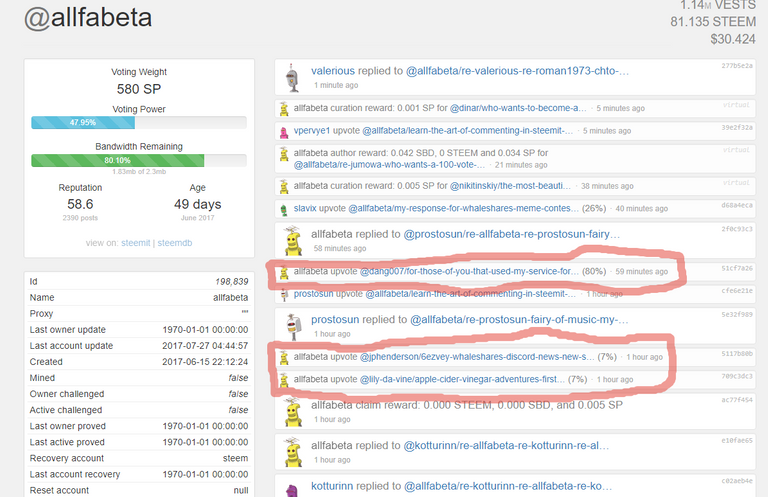Open @allfabeta/re-kotturinn-re-allfabeta-re-ko link
The image size is (768, 497).
508,486
